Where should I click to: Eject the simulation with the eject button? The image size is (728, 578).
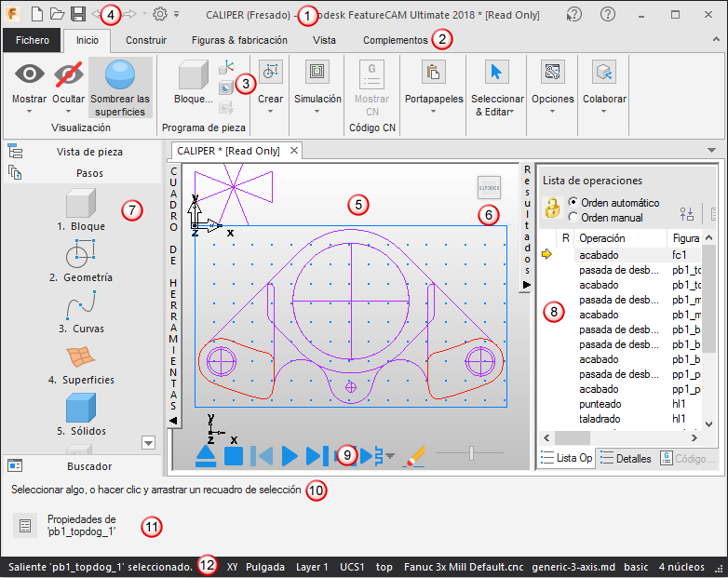pyautogui.click(x=206, y=456)
